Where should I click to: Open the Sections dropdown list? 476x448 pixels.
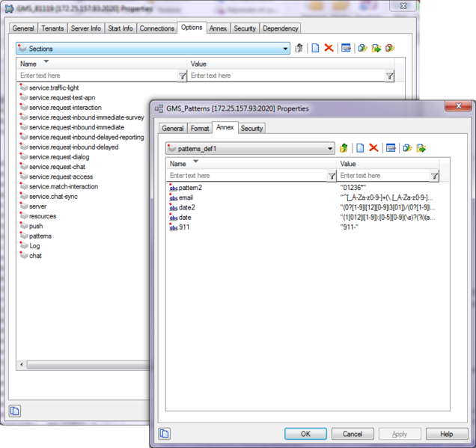point(285,49)
